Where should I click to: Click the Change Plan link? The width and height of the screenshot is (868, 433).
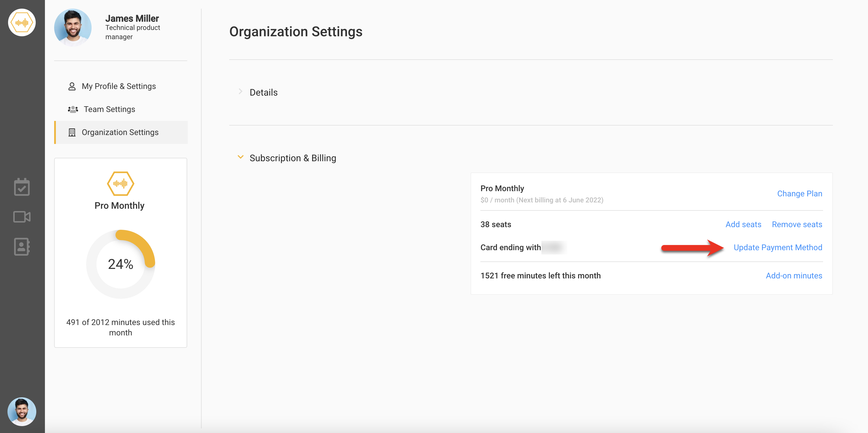coord(799,193)
